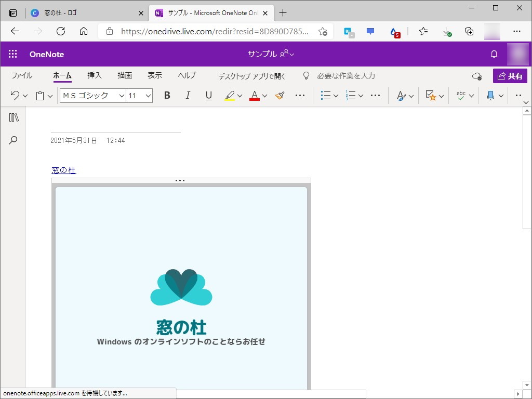
Task: Open the Notebooks sidebar icon
Action: (13, 117)
